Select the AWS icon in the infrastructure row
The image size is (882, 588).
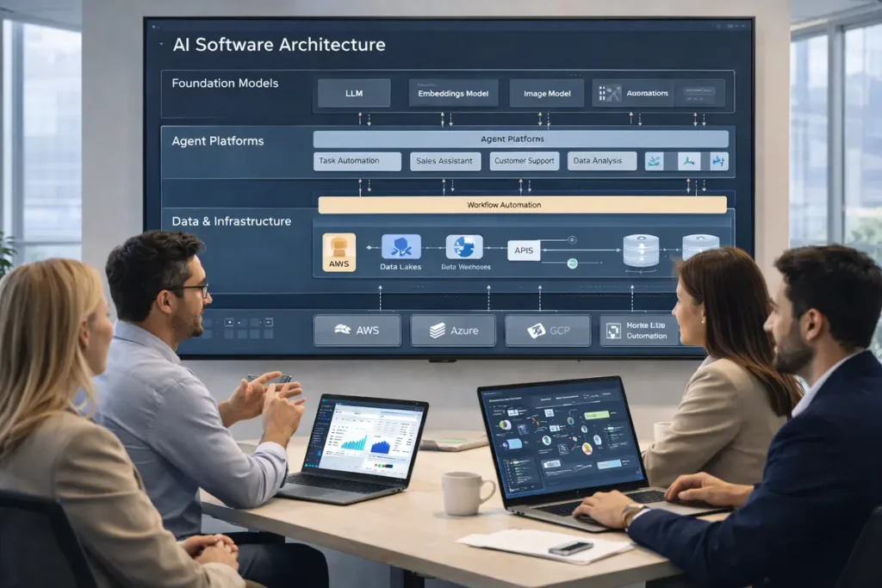pos(338,251)
